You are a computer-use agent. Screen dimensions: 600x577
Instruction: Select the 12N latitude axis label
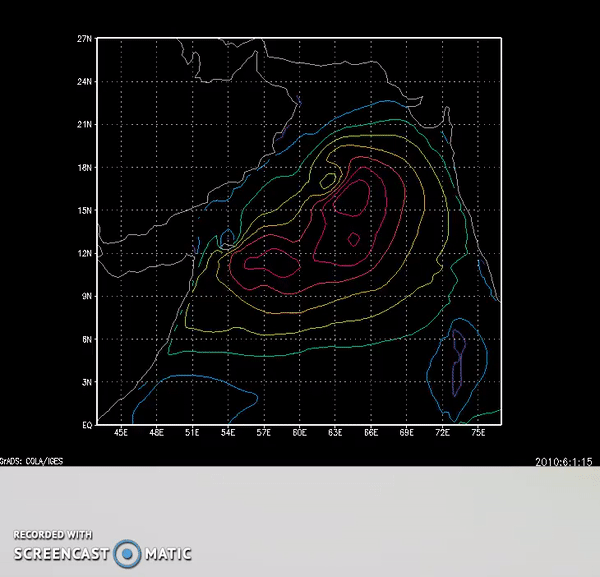(85, 253)
